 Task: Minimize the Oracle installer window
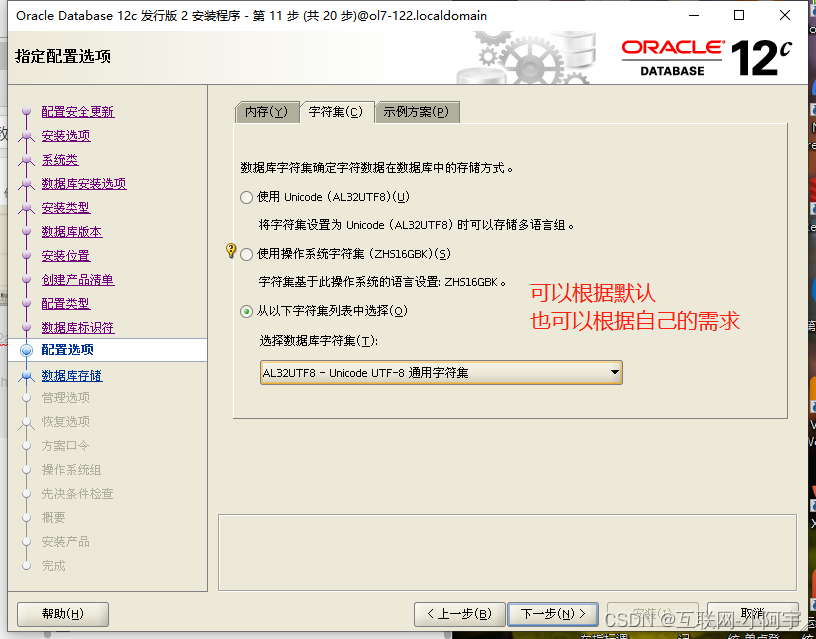tap(694, 16)
